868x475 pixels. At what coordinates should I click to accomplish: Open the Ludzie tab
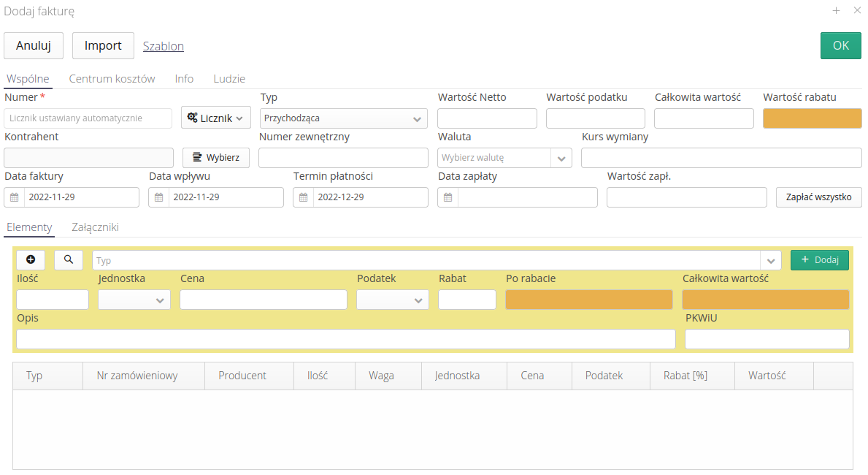(229, 79)
